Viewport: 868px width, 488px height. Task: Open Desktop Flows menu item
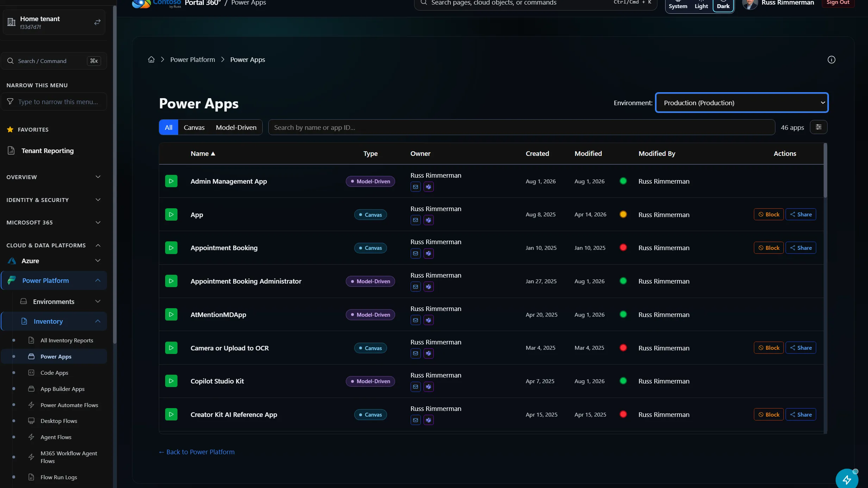[59, 421]
